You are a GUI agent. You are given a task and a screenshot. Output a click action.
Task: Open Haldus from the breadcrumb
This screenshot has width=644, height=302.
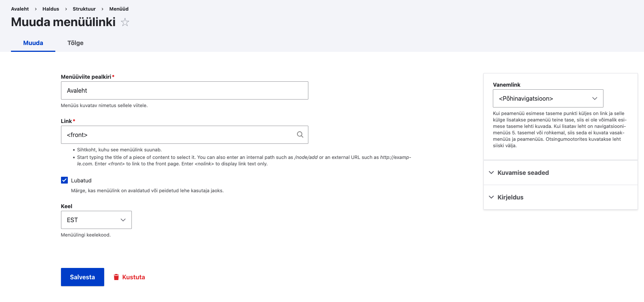[x=51, y=9]
